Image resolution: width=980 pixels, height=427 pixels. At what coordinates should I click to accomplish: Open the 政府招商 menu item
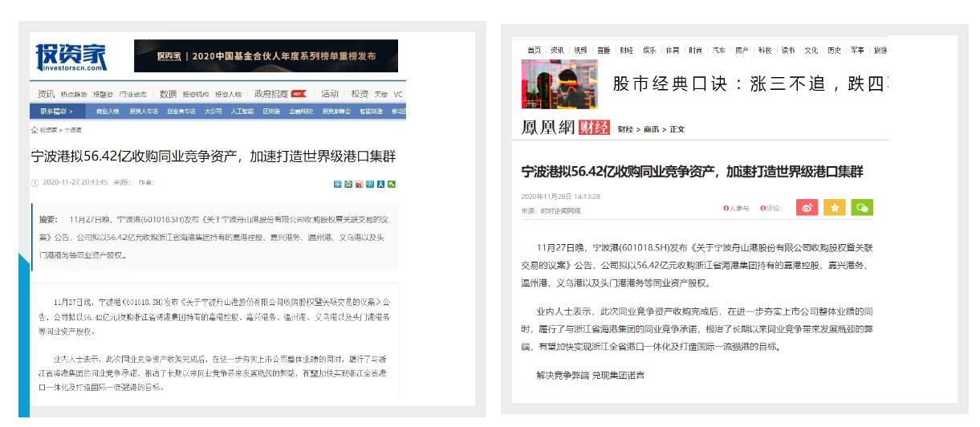(270, 93)
